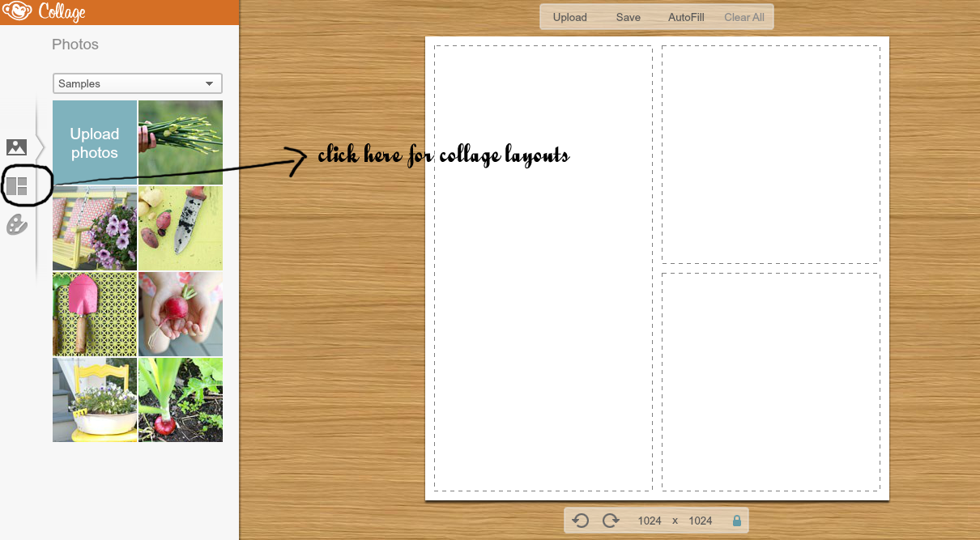Click the Upload button

[x=569, y=16]
